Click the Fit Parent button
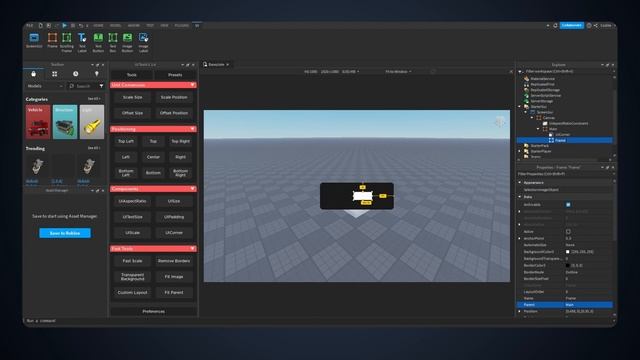The width and height of the screenshot is (640, 360). pos(174,292)
